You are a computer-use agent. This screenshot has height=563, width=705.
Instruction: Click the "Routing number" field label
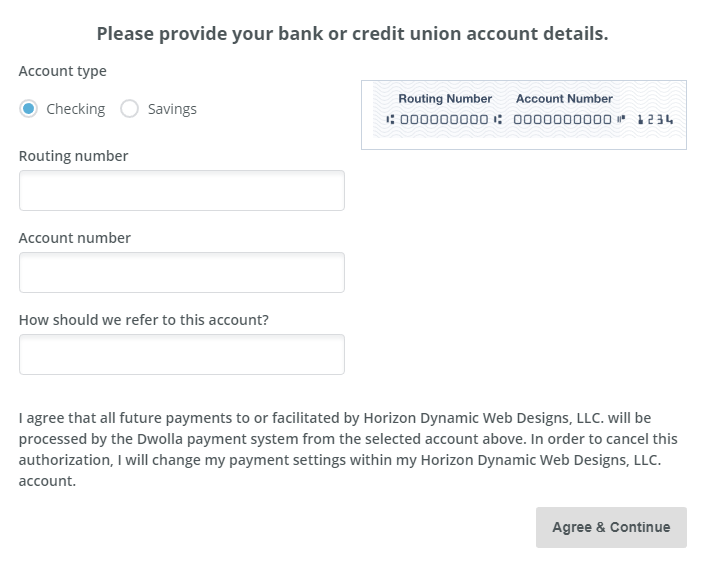point(74,156)
